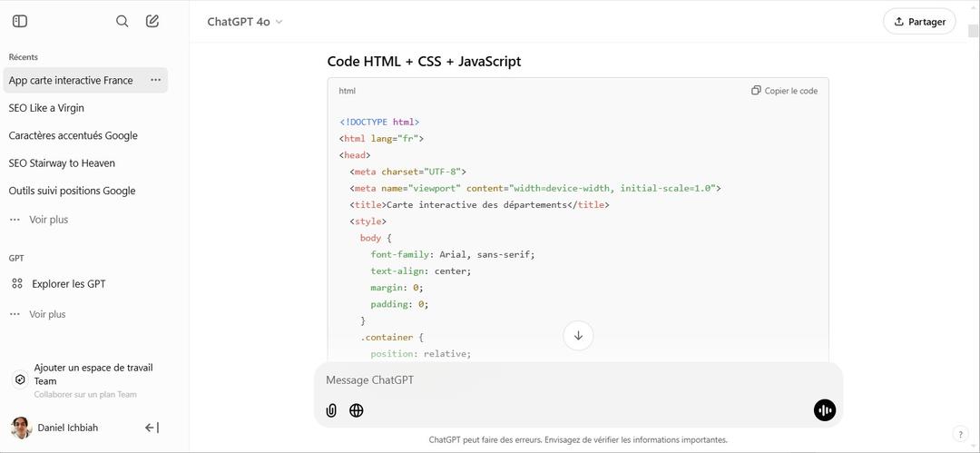This screenshot has height=453, width=980.
Task: Click the team workspace icon
Action: point(20,380)
